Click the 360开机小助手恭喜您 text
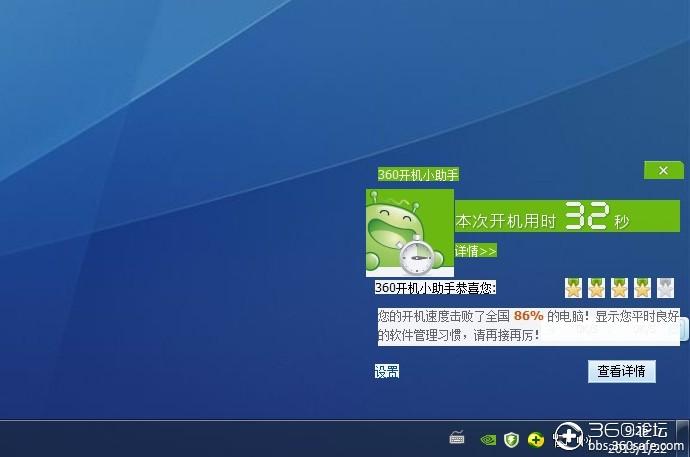This screenshot has width=690, height=457. (435, 288)
